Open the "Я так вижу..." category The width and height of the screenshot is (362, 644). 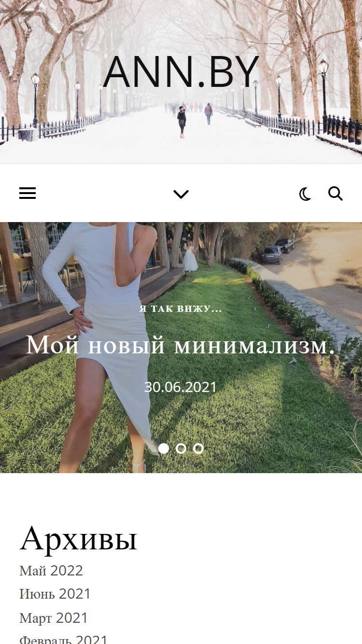(x=181, y=309)
